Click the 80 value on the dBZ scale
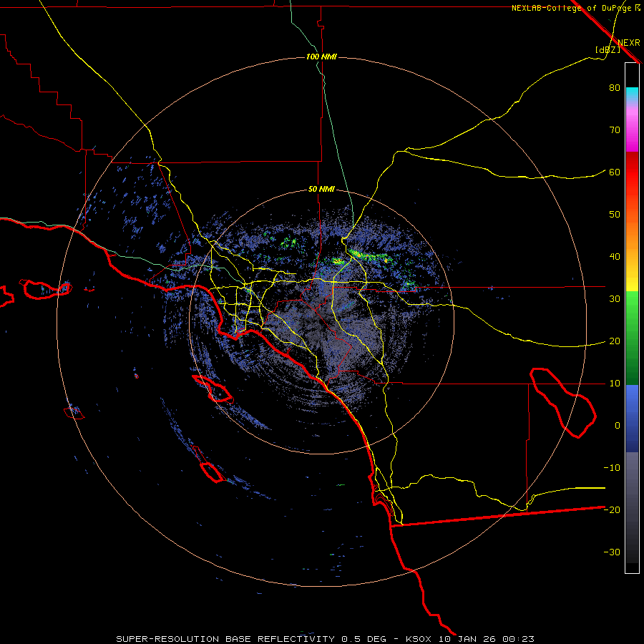Image resolution: width=644 pixels, height=644 pixels. 615,88
